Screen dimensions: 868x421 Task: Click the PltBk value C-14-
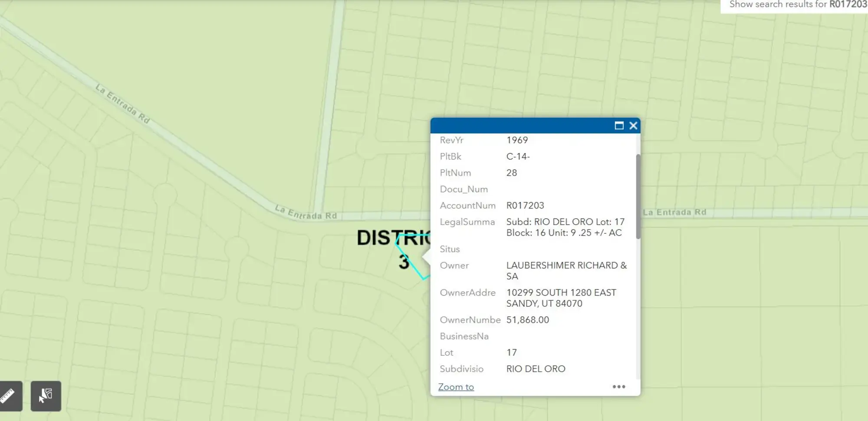518,156
